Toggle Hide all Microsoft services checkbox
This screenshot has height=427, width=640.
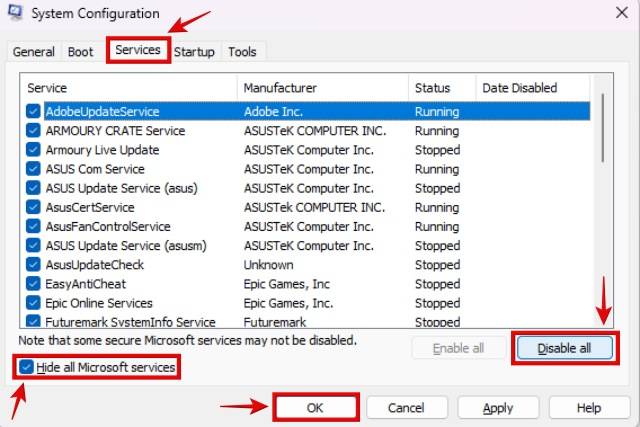(25, 368)
